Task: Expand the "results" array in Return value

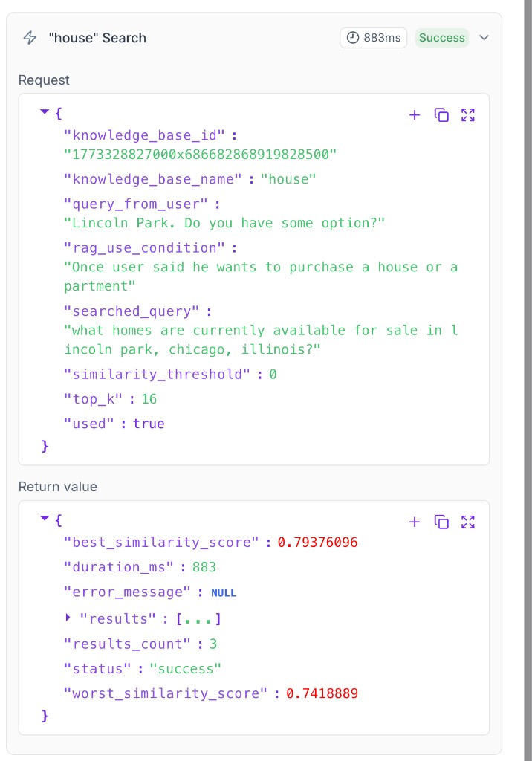Action: tap(68, 618)
